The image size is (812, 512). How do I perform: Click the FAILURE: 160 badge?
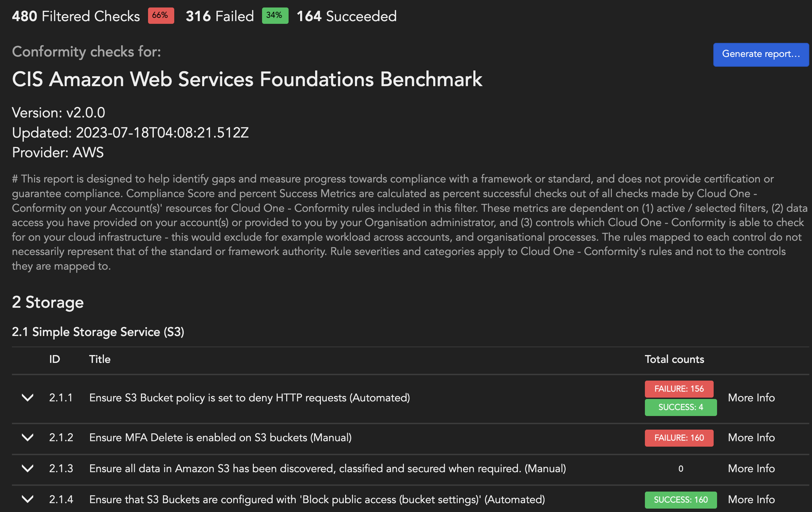(679, 438)
